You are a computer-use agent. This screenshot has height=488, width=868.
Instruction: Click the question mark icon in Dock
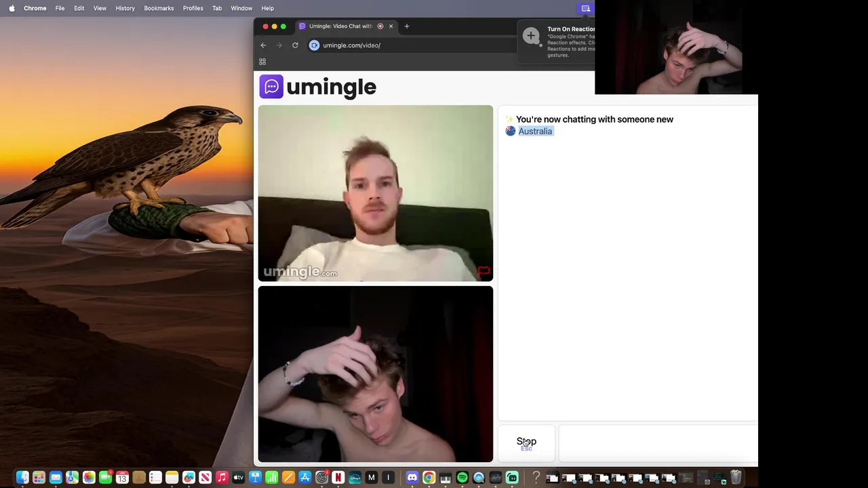point(536,477)
